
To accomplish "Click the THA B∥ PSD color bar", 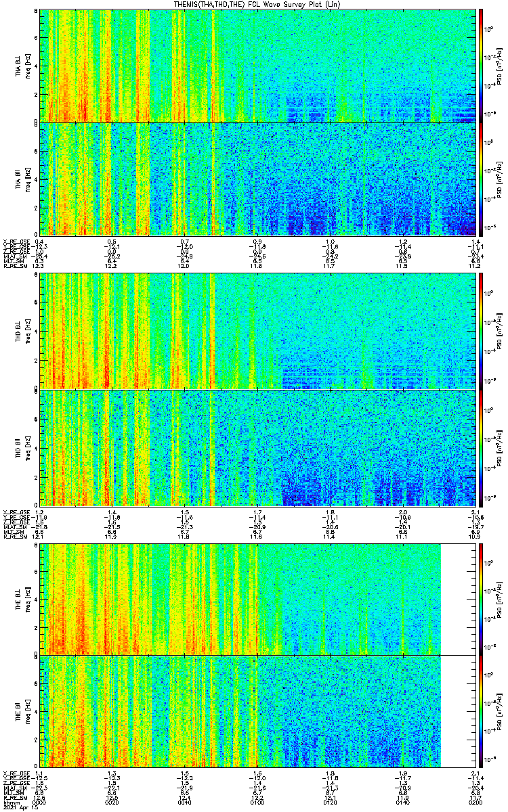I will [481, 179].
